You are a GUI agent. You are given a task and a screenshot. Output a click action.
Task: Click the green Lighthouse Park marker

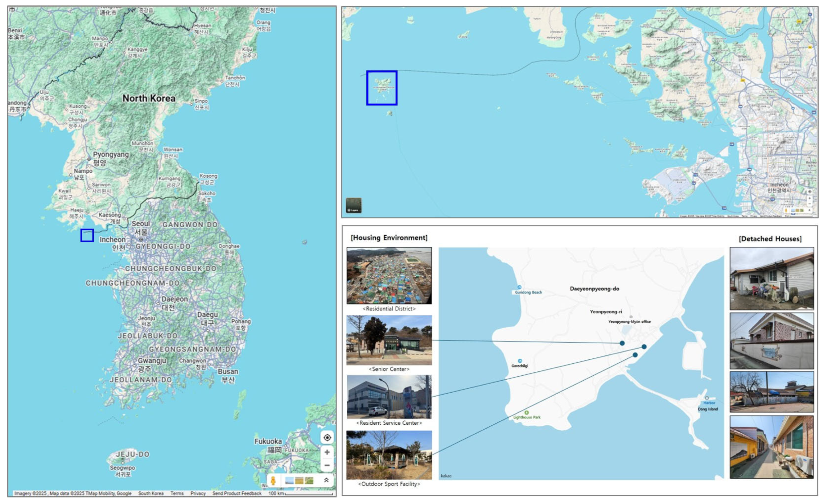click(x=527, y=413)
